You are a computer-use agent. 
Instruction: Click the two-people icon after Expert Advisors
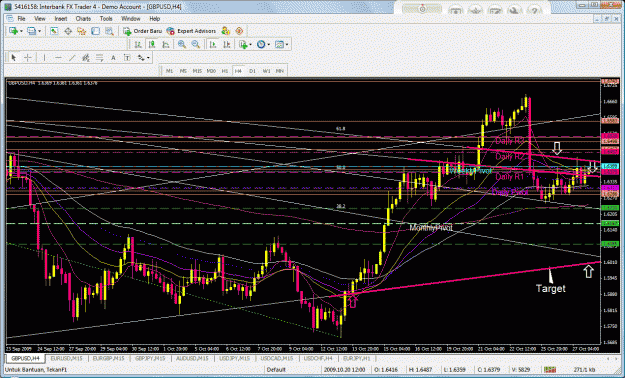tap(226, 31)
